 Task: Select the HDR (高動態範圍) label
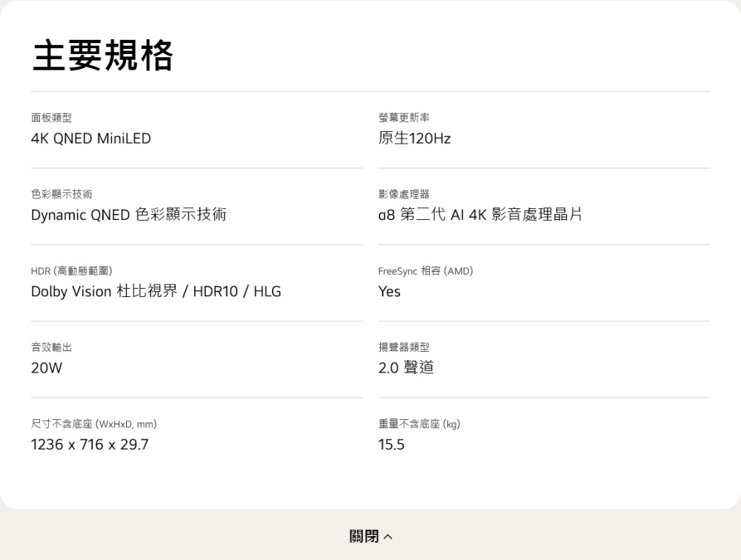(72, 271)
